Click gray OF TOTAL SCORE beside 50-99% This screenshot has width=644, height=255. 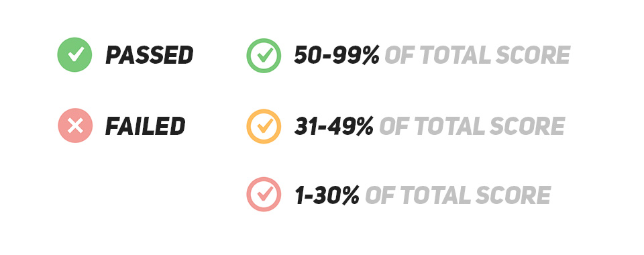(x=478, y=56)
